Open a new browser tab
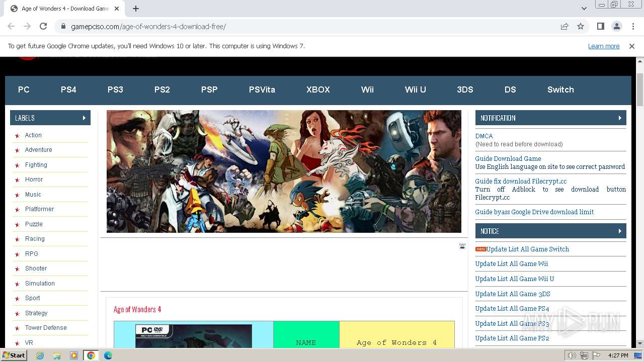This screenshot has height=362, width=644. [136, 9]
